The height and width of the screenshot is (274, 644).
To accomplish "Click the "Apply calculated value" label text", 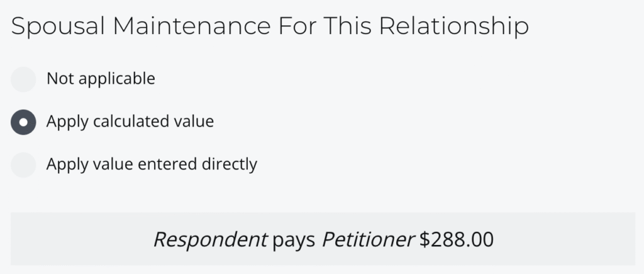I will [130, 122].
